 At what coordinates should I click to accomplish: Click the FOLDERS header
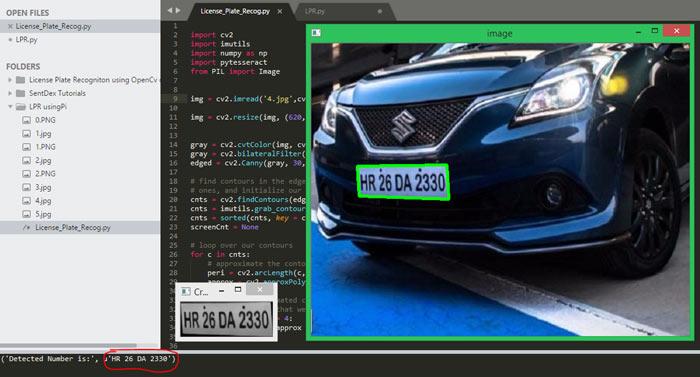point(23,67)
